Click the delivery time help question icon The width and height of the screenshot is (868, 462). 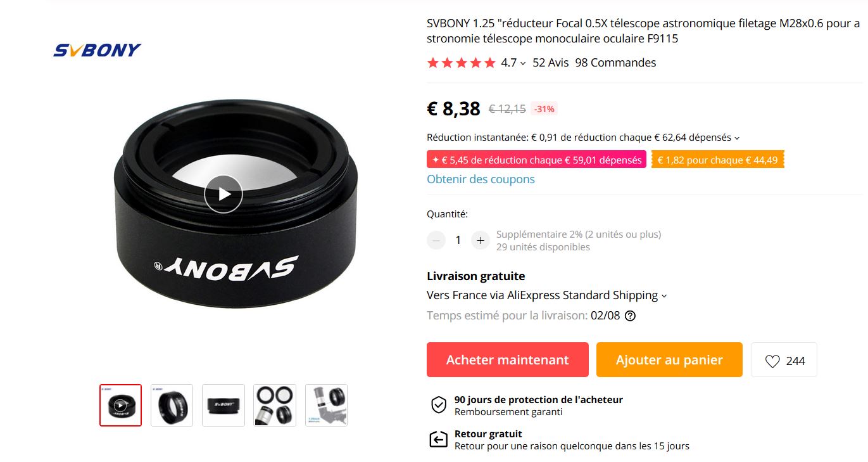630,316
